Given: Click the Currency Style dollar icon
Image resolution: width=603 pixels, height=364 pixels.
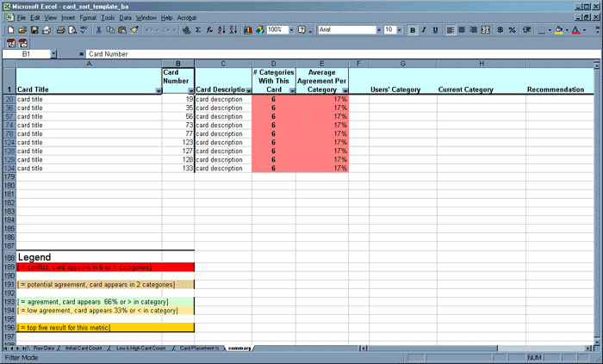Looking at the screenshot, I should point(498,29).
